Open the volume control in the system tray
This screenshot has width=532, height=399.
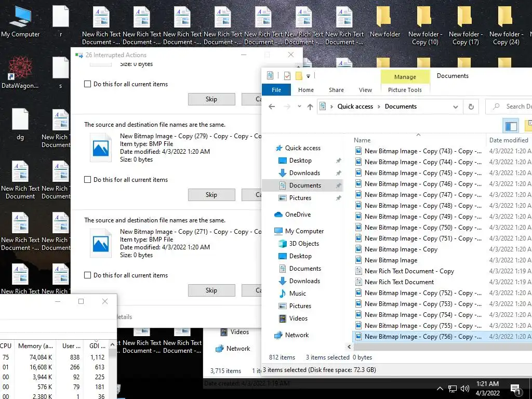[465, 389]
